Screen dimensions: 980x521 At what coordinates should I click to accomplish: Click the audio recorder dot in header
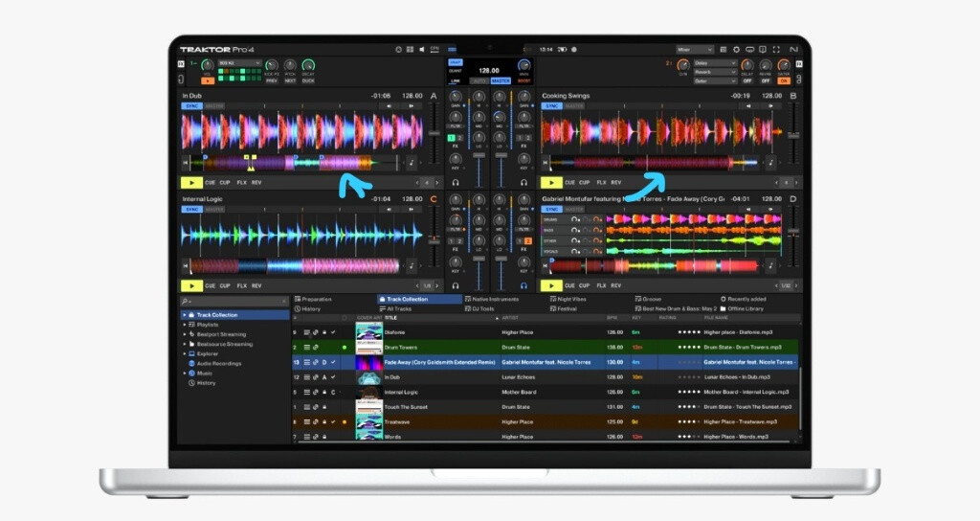tap(574, 50)
